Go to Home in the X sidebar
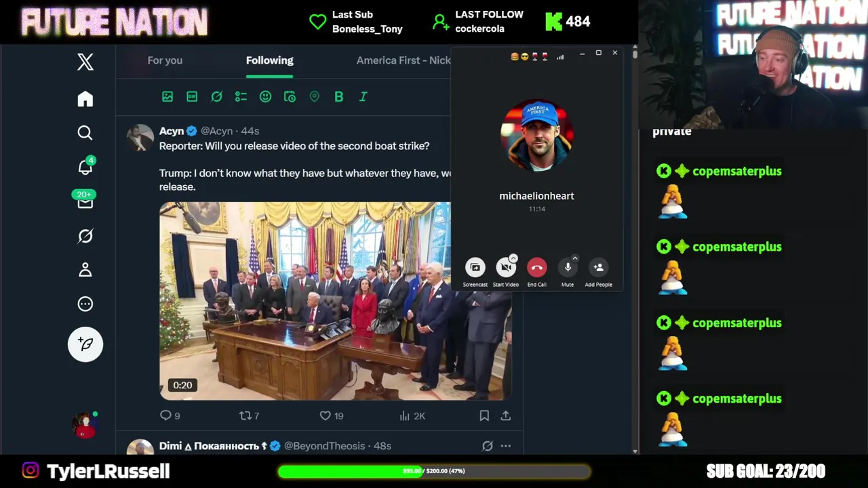Image resolution: width=868 pixels, height=488 pixels. (x=85, y=99)
